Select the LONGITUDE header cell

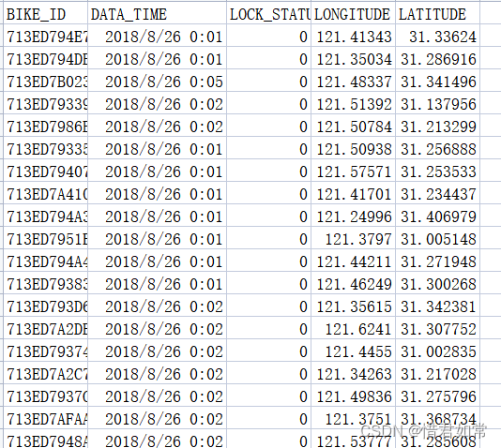tap(353, 13)
